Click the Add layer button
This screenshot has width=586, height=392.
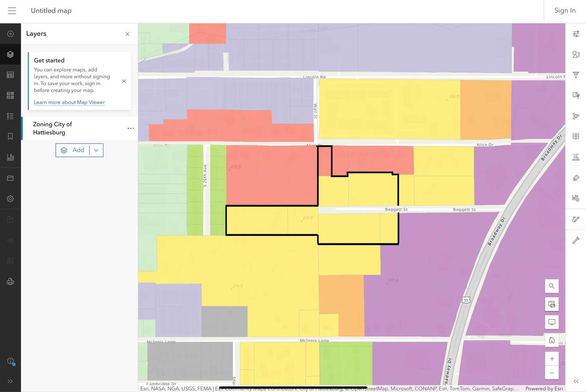point(73,150)
